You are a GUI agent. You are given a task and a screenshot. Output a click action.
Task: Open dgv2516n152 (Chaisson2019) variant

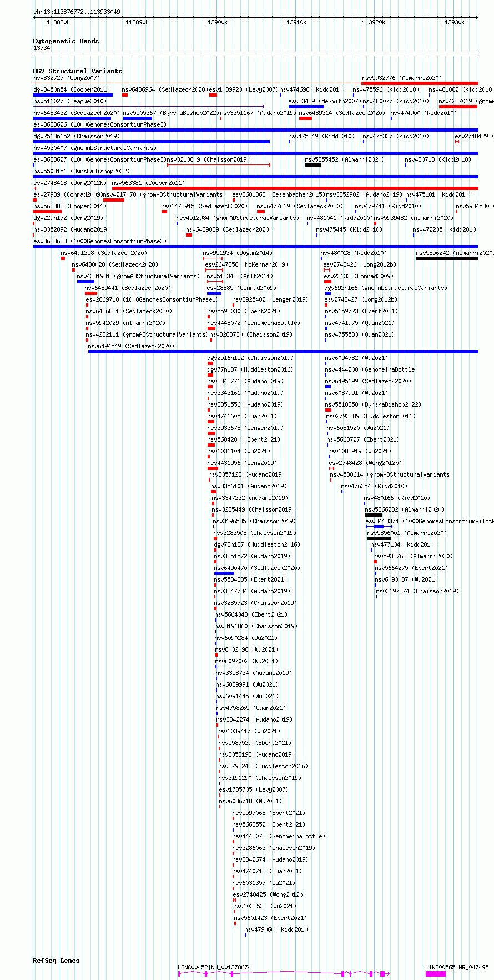pos(251,358)
